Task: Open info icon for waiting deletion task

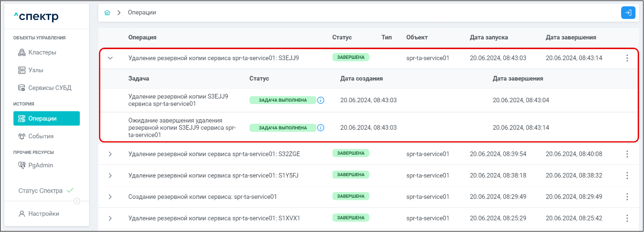Action: [321, 128]
